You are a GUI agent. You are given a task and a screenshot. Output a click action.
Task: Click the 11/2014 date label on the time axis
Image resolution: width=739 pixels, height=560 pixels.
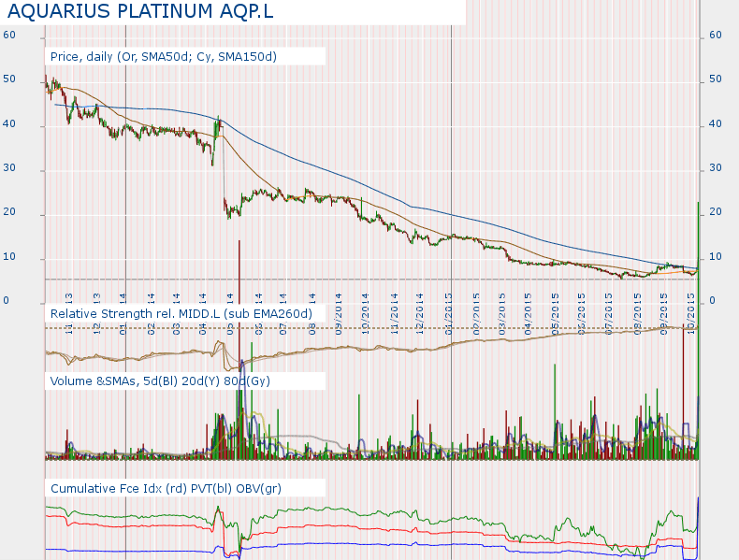pyautogui.click(x=394, y=314)
